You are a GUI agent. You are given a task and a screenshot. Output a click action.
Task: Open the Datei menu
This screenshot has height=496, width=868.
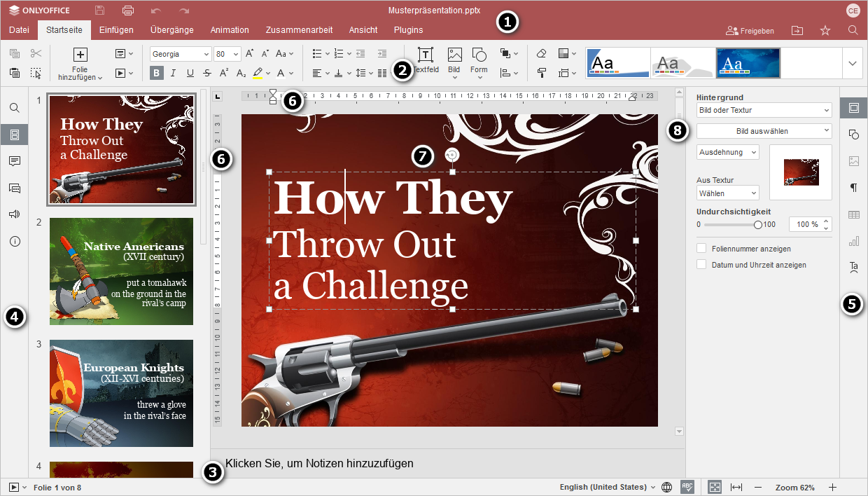pos(19,30)
